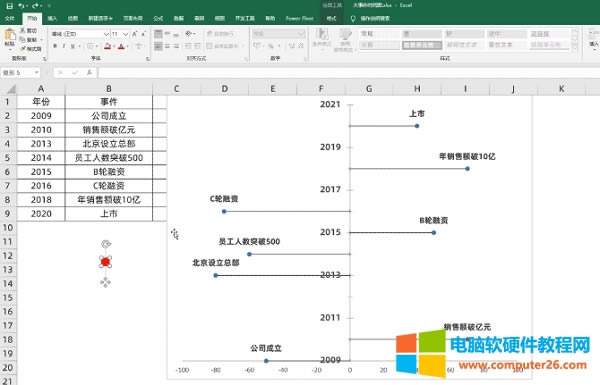The width and height of the screenshot is (600, 385).
Task: Open 条件格式 conditional formatting
Action: [x=322, y=39]
